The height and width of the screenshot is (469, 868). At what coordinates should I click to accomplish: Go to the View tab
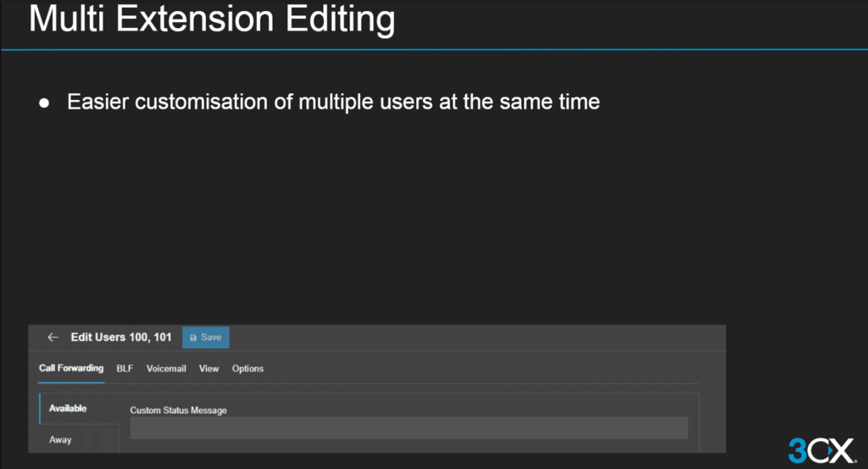pos(209,369)
